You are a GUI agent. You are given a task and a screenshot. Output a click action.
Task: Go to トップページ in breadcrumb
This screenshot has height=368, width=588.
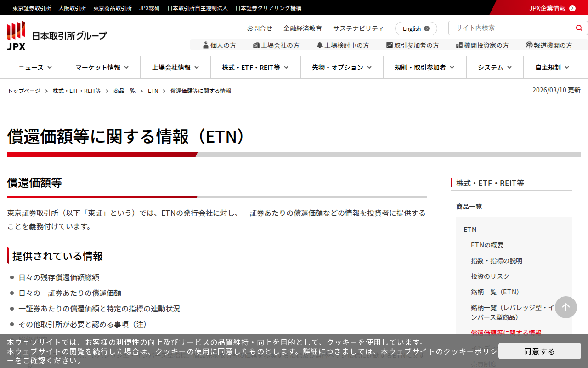[24, 91]
